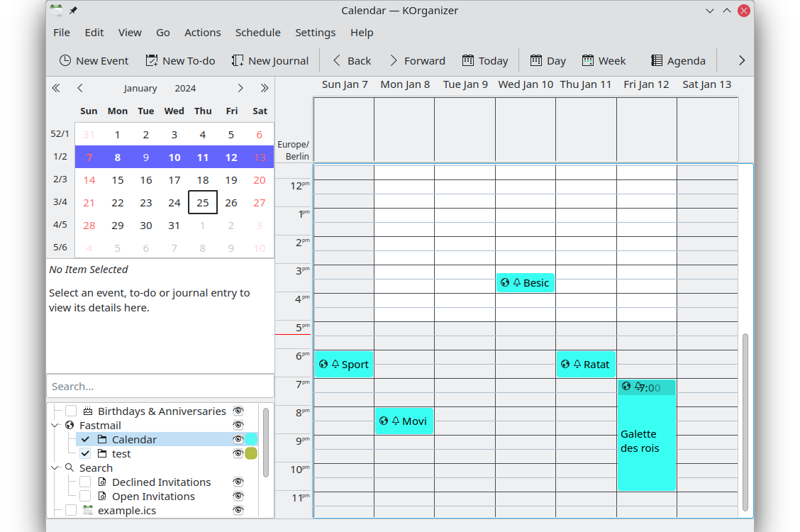
Task: Jump forward one year in mini calendar
Action: tap(265, 88)
